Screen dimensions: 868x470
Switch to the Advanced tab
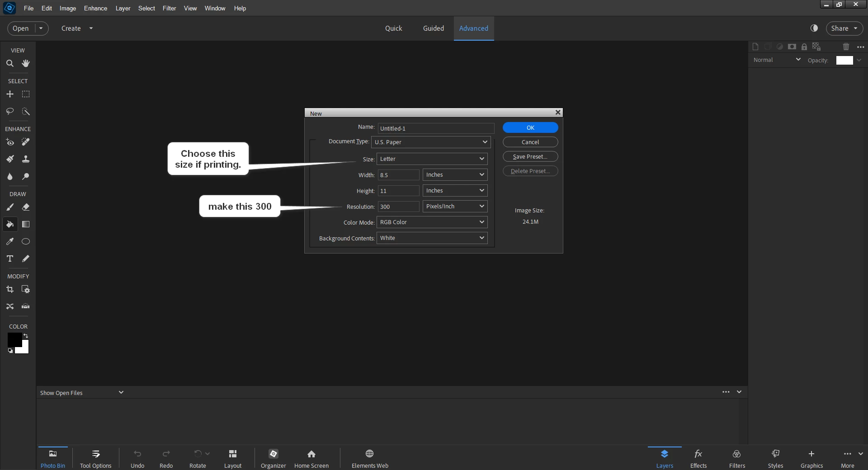[473, 28]
